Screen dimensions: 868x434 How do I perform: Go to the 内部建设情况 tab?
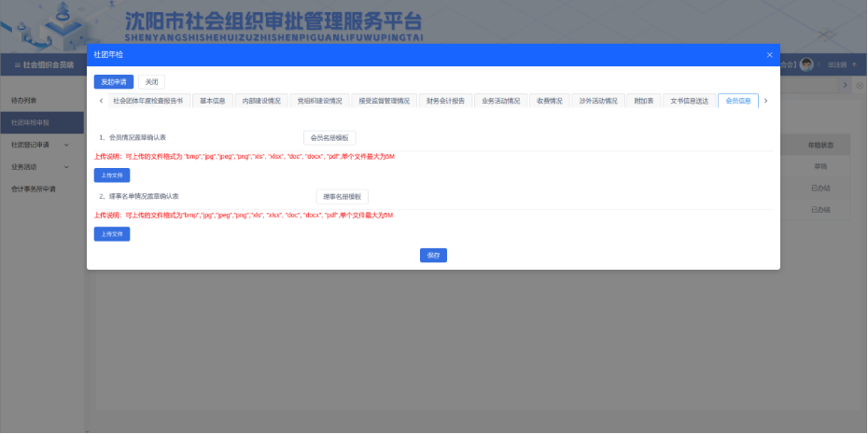click(x=260, y=101)
